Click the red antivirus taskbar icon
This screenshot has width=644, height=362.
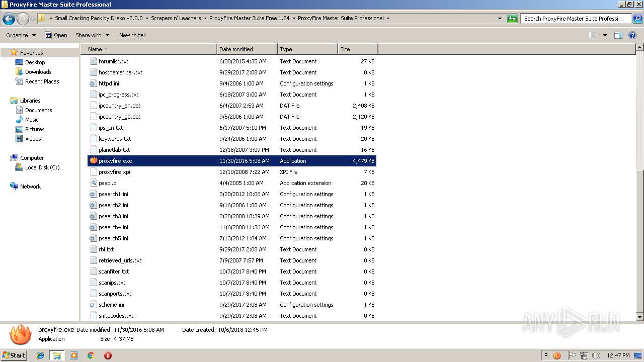pyautogui.click(x=108, y=355)
